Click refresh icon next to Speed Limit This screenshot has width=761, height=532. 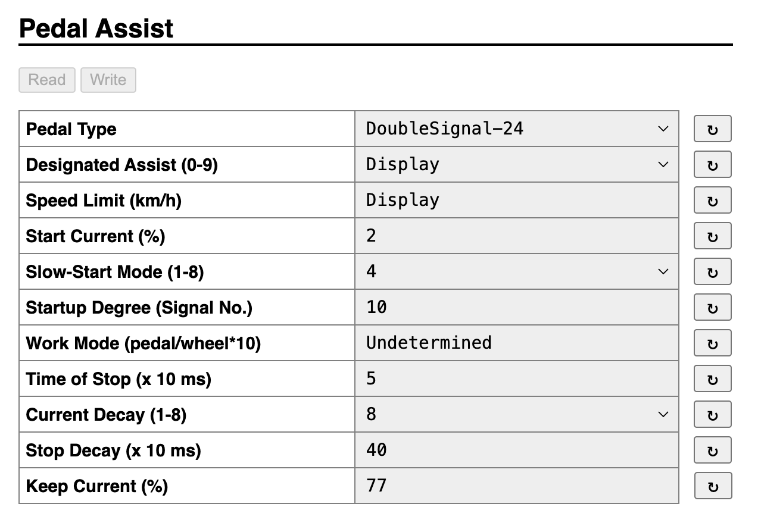pyautogui.click(x=712, y=201)
